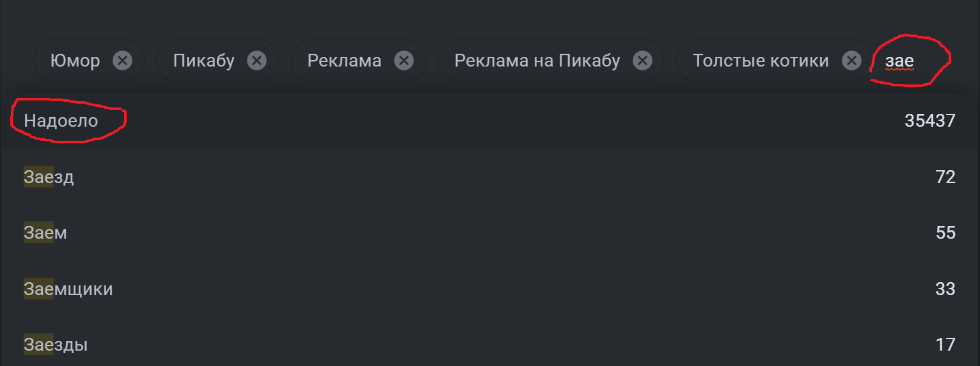Choose the Заезды suggestion

pyautogui.click(x=56, y=345)
